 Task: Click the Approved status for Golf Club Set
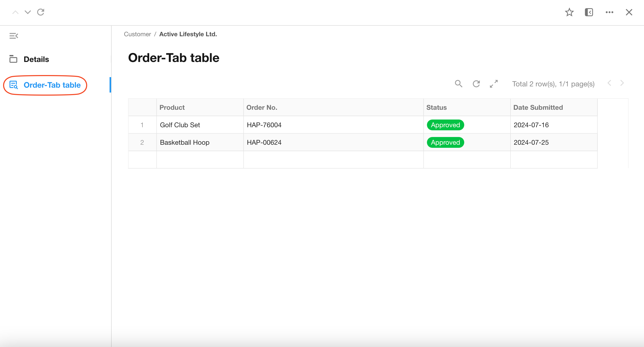pyautogui.click(x=445, y=125)
